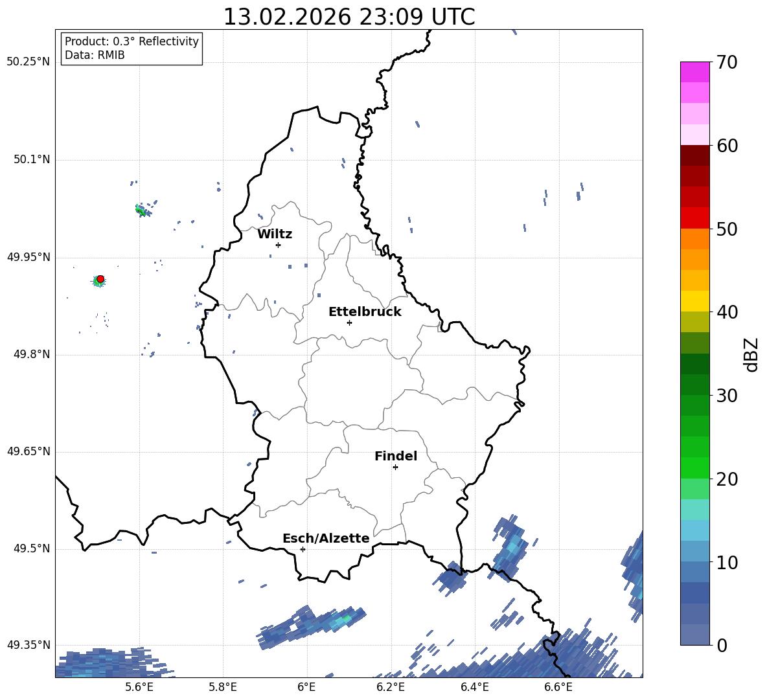Viewport: 767px width, 700px height.
Task: Click the colorbar tick label 0
Action: tap(722, 645)
